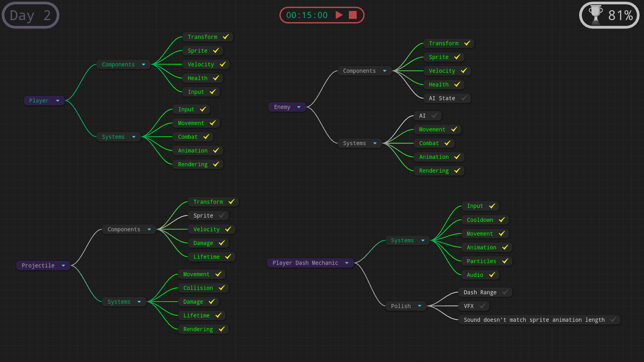
Task: Click the 00:15:00 timer display
Action: click(x=307, y=15)
